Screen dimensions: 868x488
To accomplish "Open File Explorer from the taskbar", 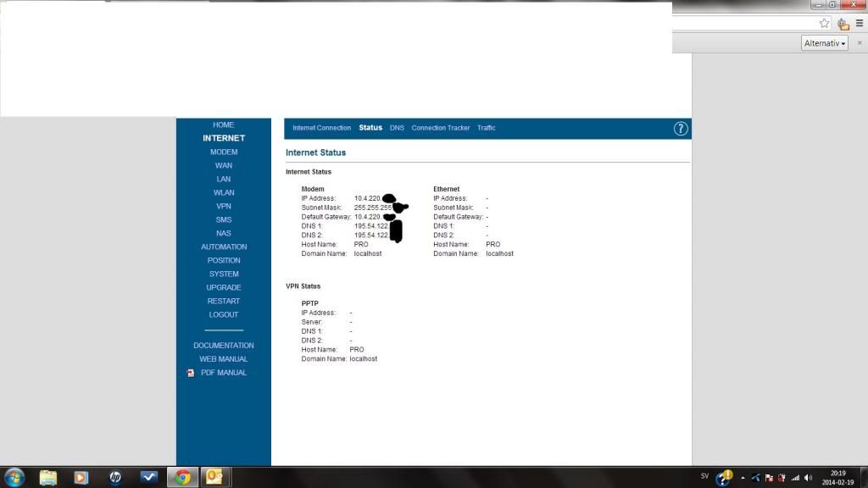I will pos(48,477).
